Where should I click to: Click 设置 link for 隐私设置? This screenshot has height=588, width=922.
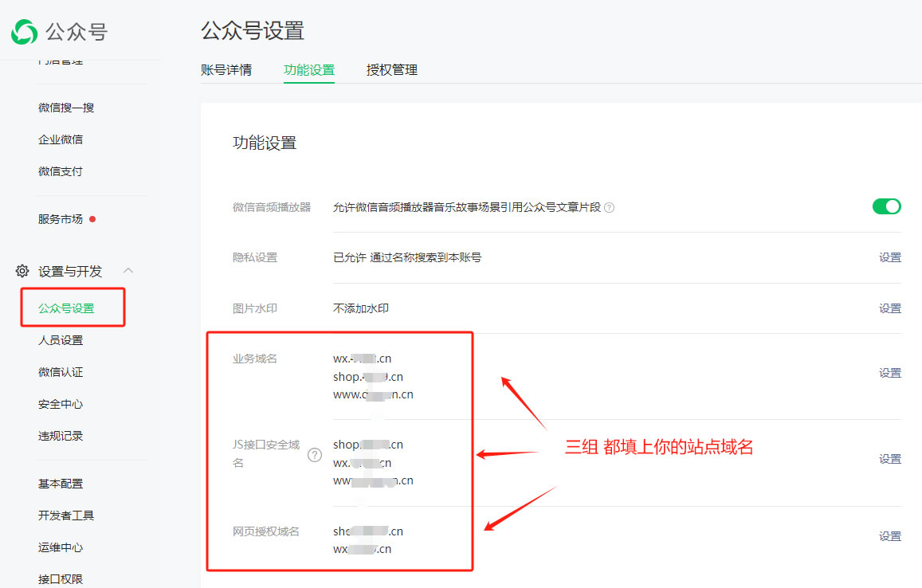point(890,257)
